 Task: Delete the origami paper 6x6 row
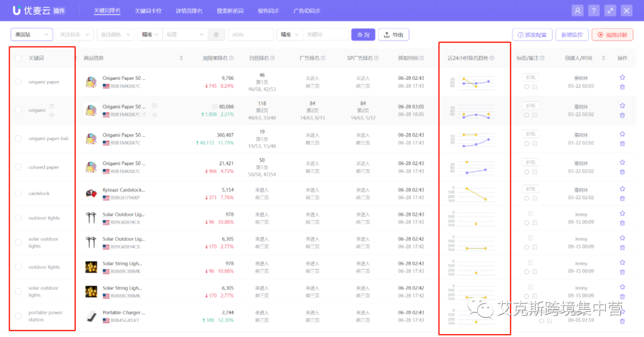coord(622,144)
